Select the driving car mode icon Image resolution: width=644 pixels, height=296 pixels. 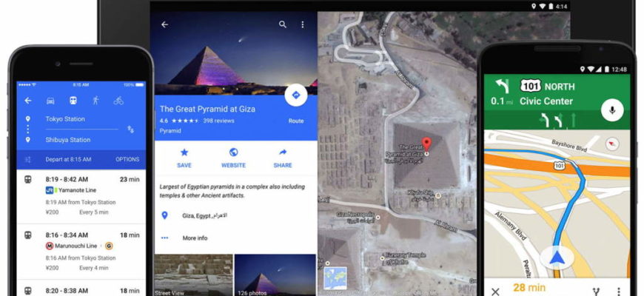[x=50, y=101]
